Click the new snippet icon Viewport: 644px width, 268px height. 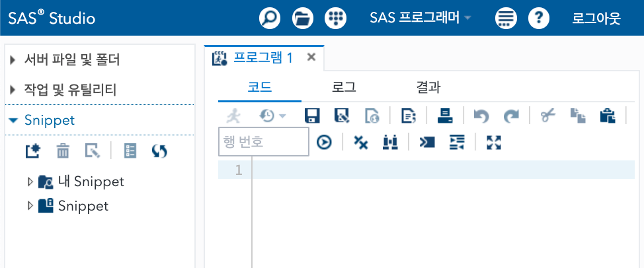point(33,152)
